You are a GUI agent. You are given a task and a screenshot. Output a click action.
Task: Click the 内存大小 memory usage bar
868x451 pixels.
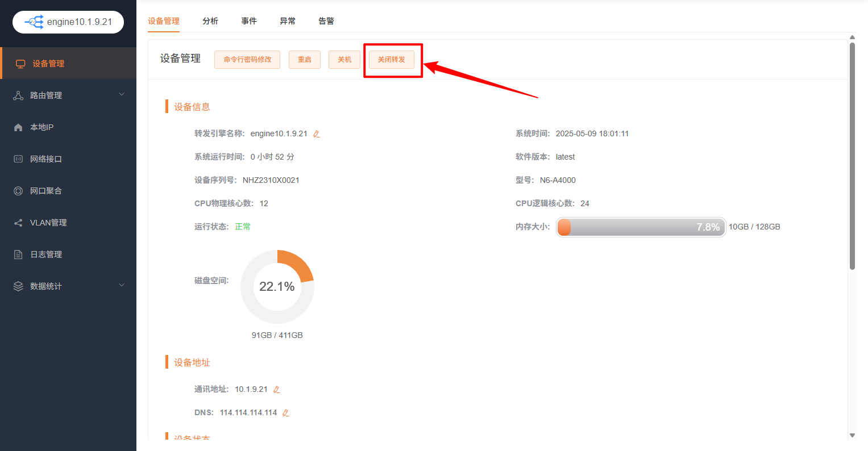pyautogui.click(x=641, y=227)
